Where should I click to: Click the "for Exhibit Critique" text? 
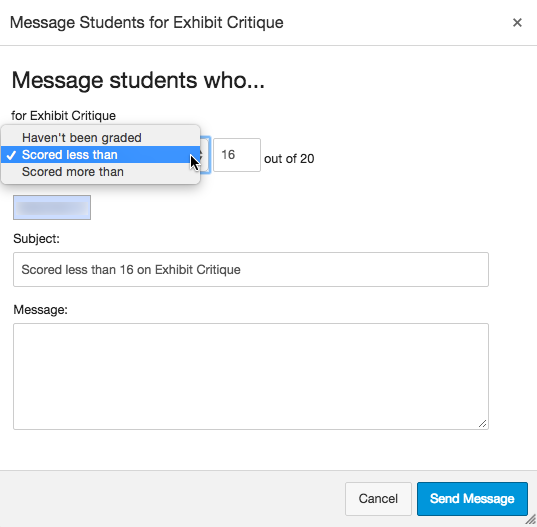63,116
